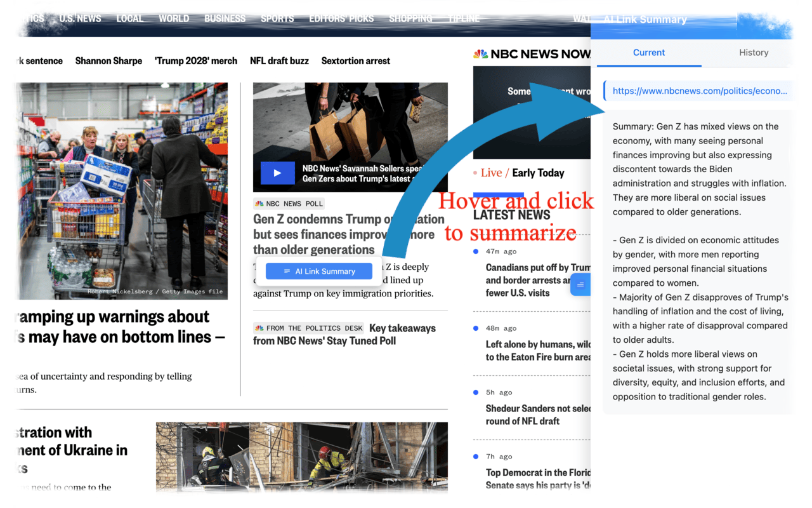Open the NFL draft buzz topic

point(279,61)
